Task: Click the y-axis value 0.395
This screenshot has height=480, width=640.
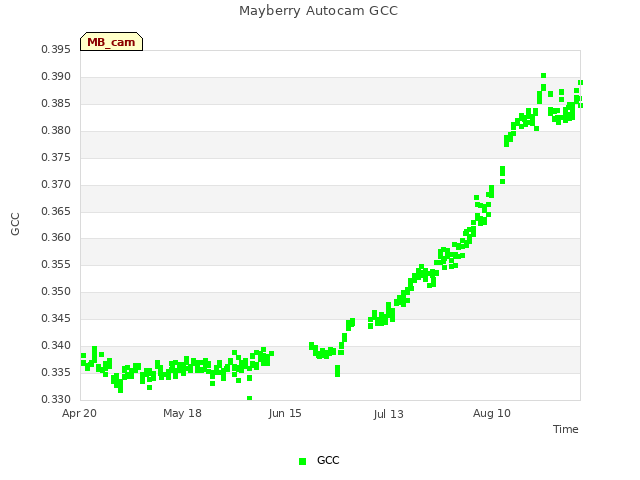Action: pos(56,49)
